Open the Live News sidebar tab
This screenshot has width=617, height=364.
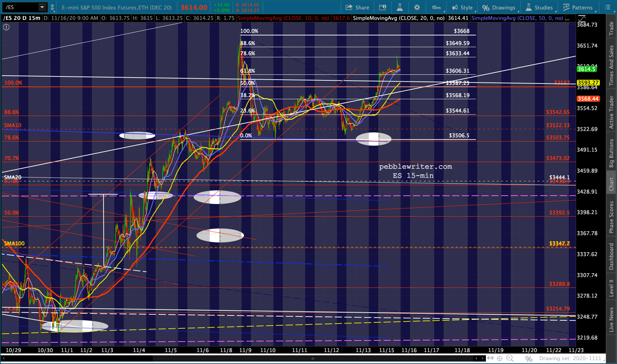pos(611,319)
